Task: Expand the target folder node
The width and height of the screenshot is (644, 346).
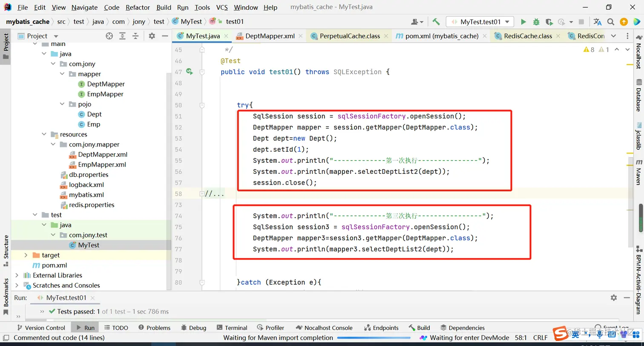Action: [x=26, y=255]
